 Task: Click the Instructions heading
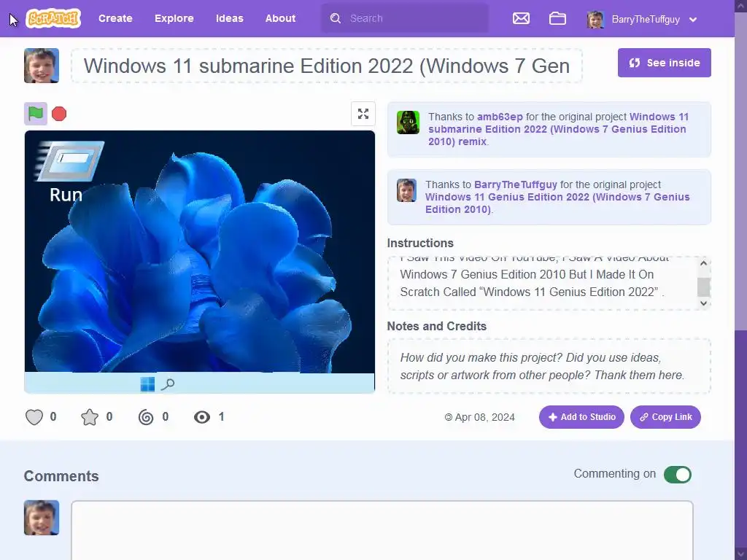pos(420,243)
